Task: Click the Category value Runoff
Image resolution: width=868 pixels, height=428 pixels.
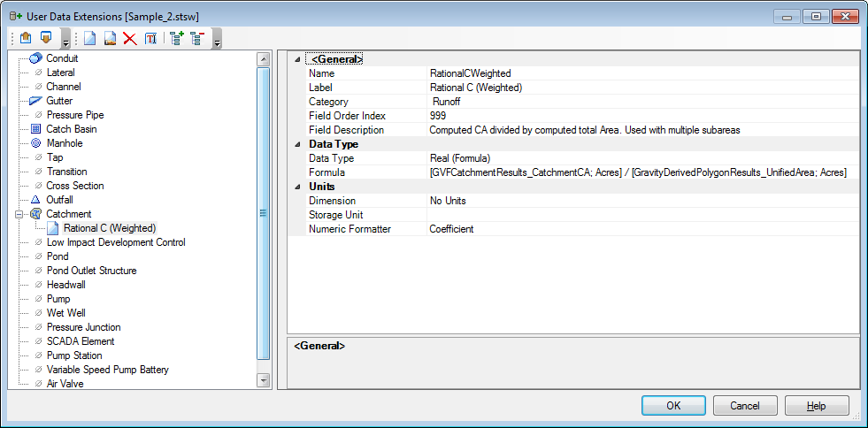Action: pyautogui.click(x=642, y=102)
